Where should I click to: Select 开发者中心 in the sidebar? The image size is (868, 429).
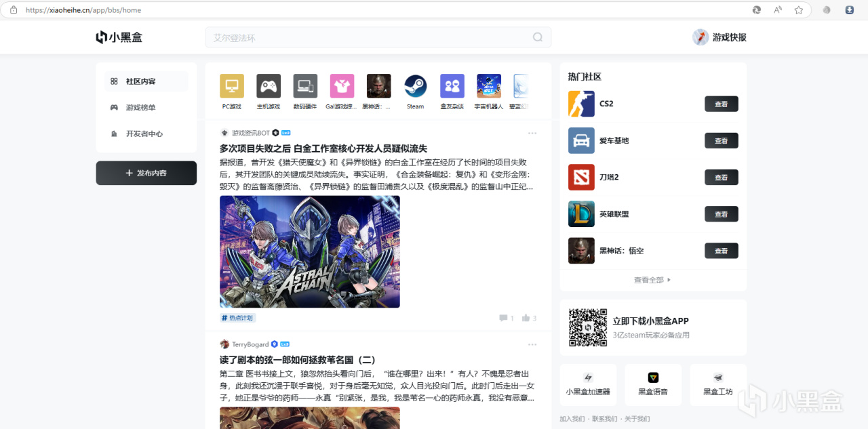tap(146, 134)
